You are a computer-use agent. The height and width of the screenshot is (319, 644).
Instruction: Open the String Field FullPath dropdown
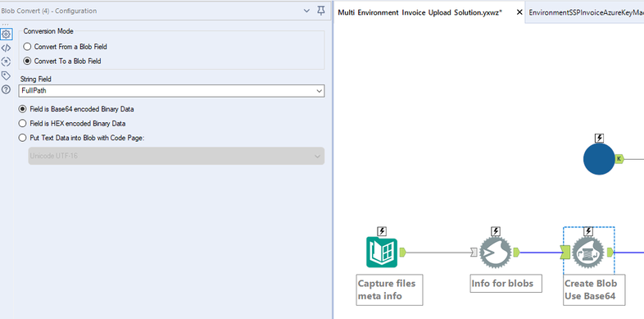coord(172,91)
